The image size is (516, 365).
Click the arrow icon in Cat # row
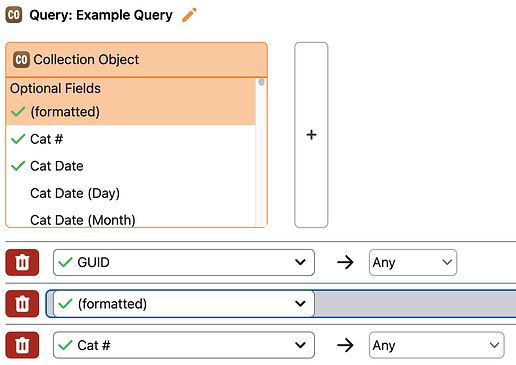[x=345, y=345]
